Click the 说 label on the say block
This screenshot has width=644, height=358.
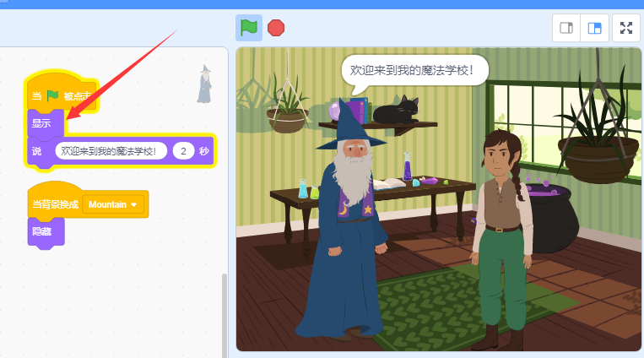[36, 151]
